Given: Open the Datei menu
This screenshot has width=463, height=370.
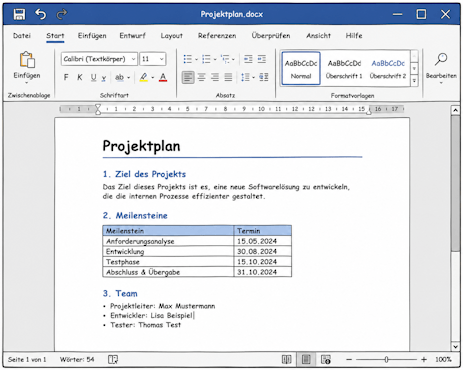Looking at the screenshot, I should 22,36.
